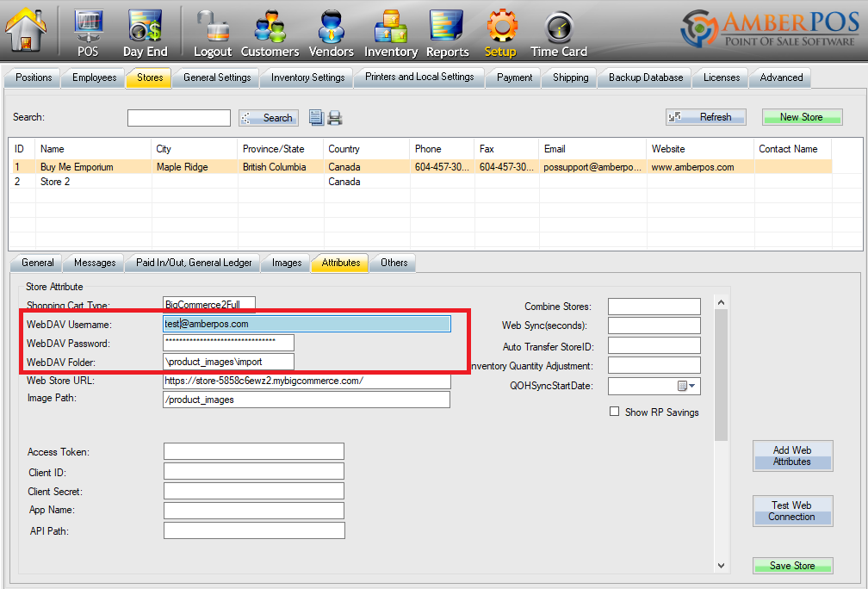868x589 pixels.
Task: Click the www.amberpos.com website cell
Action: point(700,167)
